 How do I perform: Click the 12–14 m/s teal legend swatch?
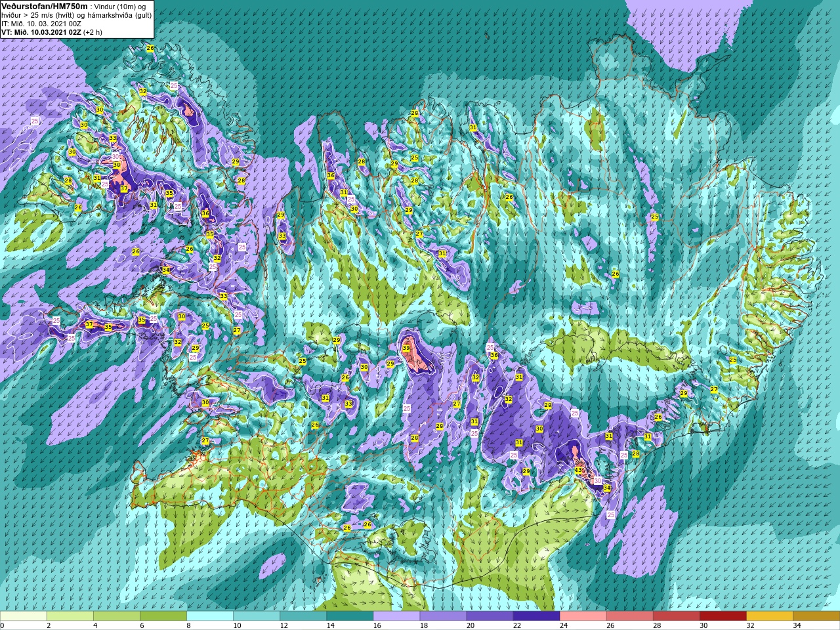pyautogui.click(x=303, y=616)
